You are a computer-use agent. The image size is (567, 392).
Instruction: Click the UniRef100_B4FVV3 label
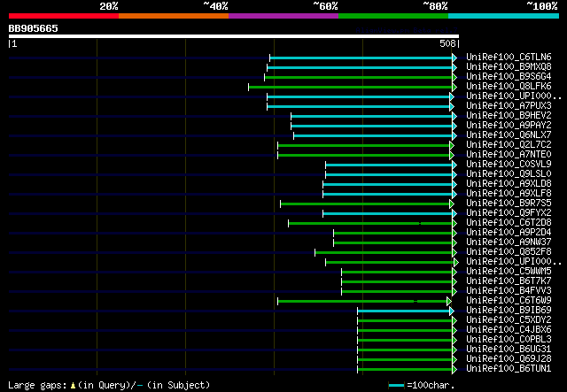(509, 291)
